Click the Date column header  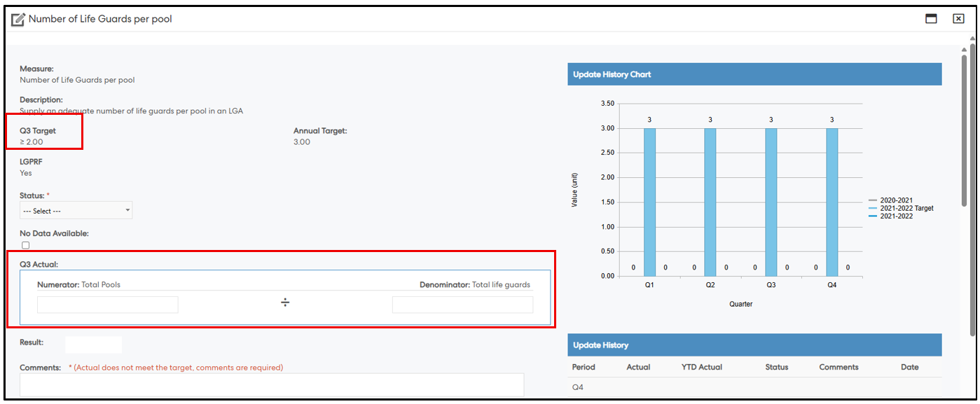909,367
